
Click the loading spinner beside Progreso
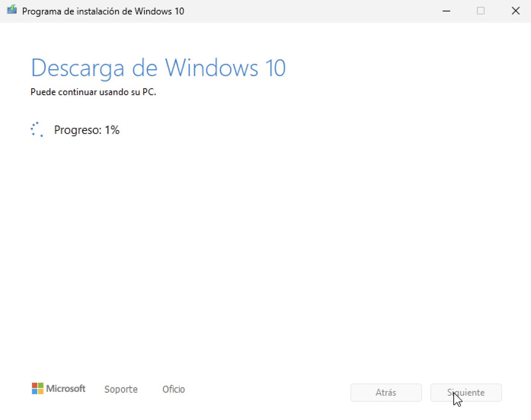click(37, 130)
